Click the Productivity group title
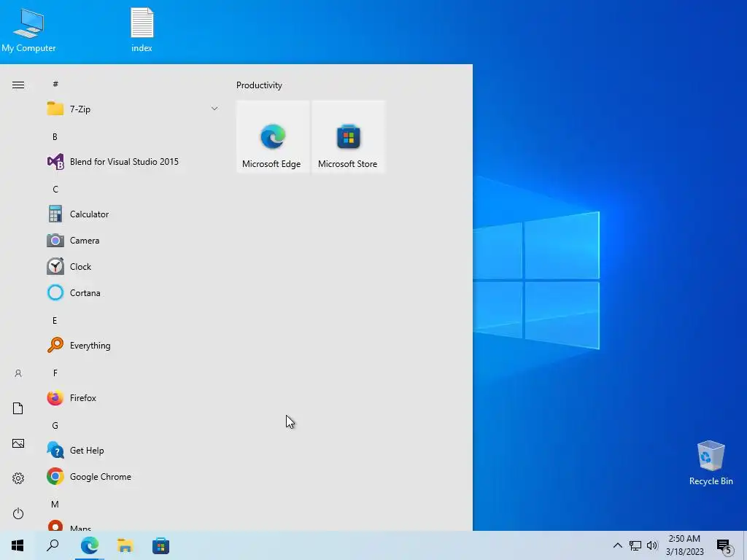This screenshot has height=560, width=747. (259, 85)
